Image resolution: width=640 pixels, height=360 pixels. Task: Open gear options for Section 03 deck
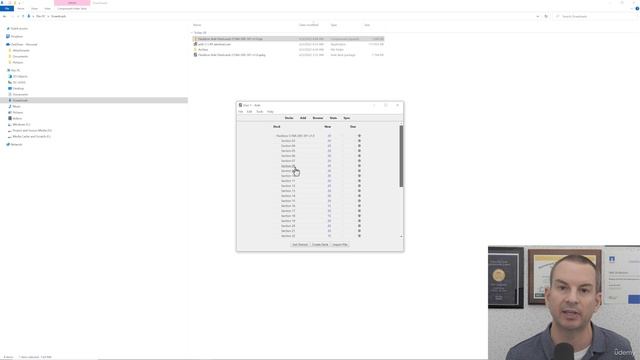click(x=359, y=141)
